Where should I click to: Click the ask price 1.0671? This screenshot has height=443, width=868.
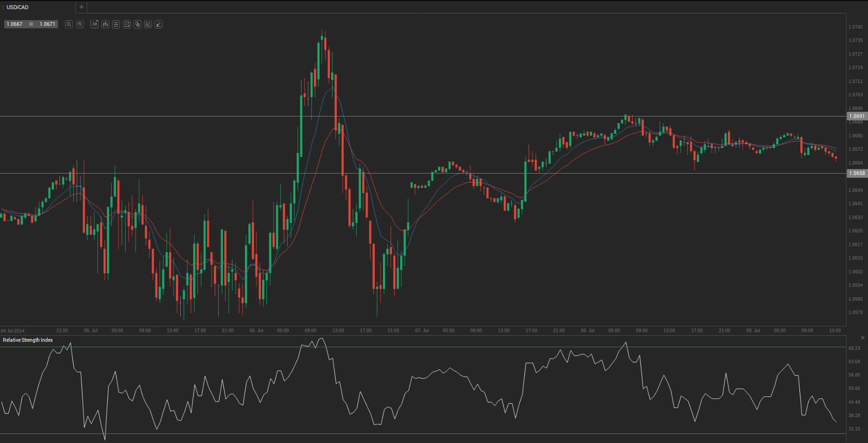coord(47,24)
